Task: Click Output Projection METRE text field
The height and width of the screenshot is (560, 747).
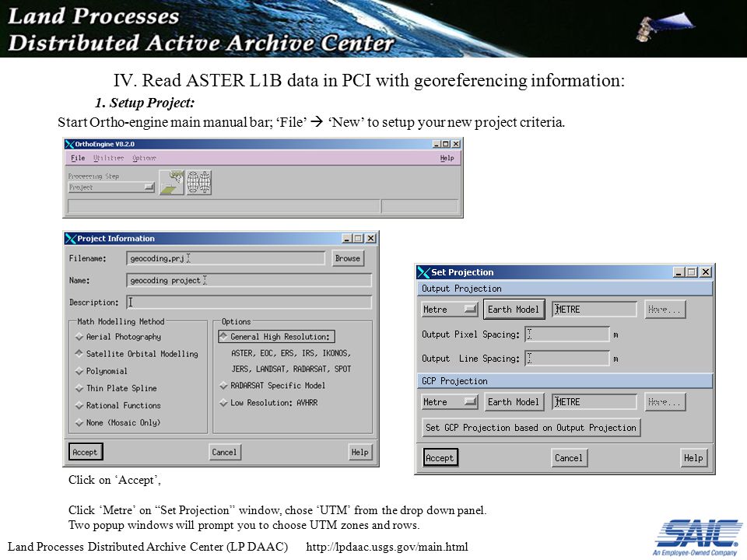Action: pyautogui.click(x=594, y=309)
